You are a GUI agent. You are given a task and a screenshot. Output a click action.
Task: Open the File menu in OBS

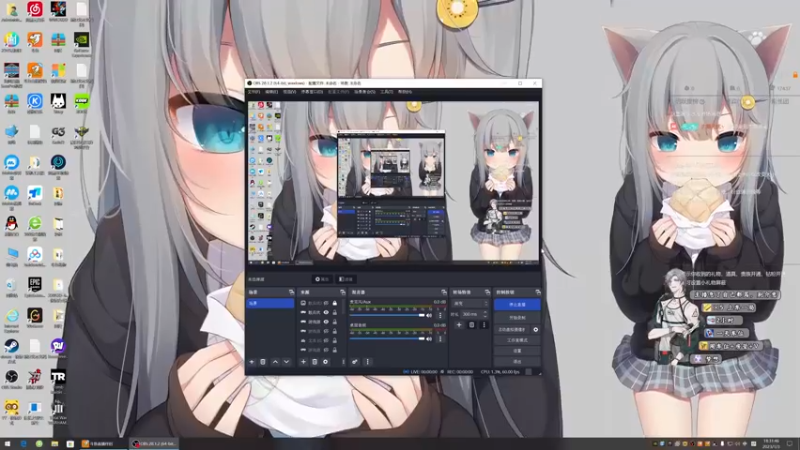pos(254,92)
